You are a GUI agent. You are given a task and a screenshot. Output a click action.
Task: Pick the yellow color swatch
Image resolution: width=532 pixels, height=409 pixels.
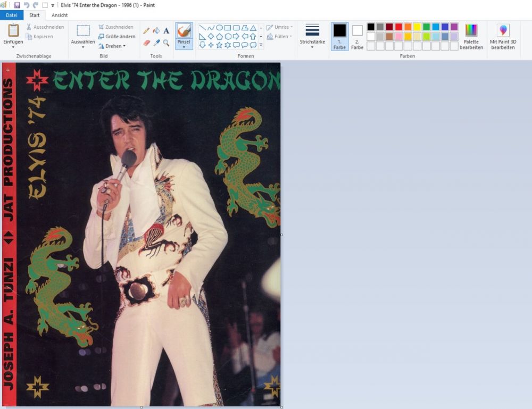point(417,27)
